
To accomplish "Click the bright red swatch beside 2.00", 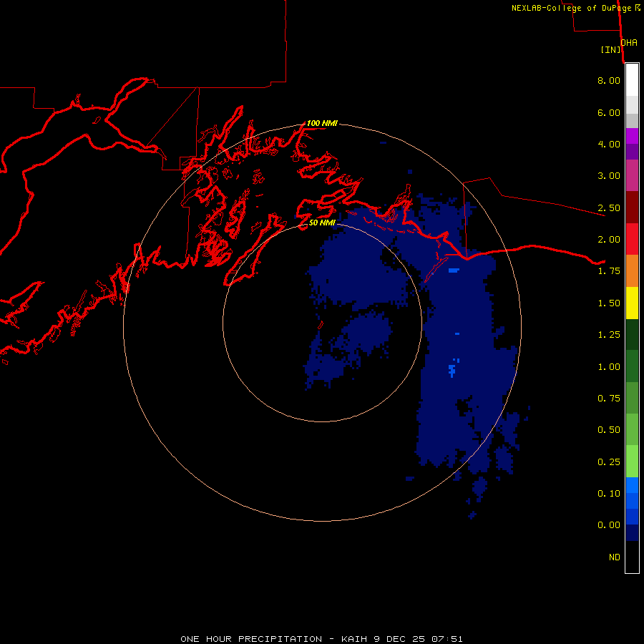I will click(x=632, y=239).
